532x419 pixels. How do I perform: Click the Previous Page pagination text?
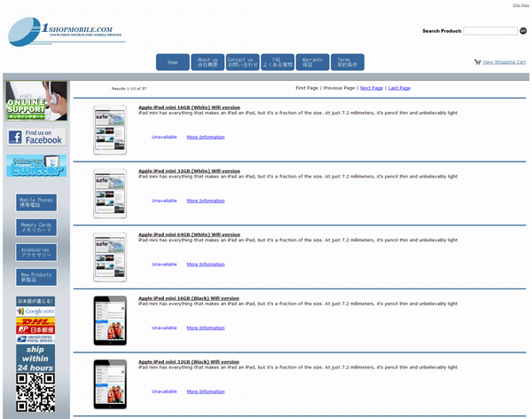click(x=339, y=88)
